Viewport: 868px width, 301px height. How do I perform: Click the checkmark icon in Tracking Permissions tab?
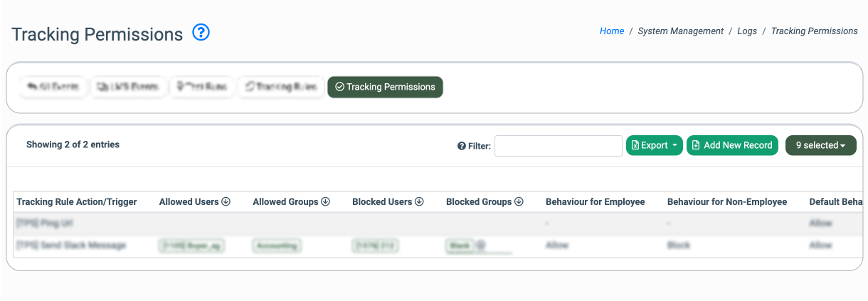339,87
